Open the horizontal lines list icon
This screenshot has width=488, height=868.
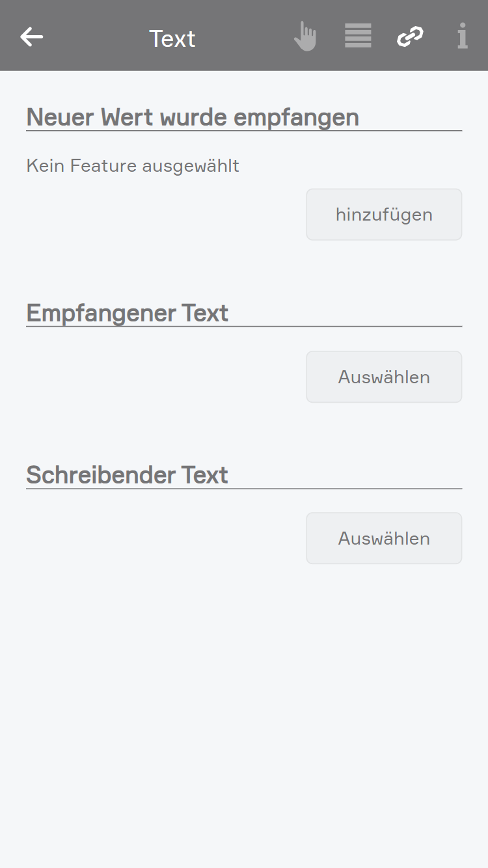pos(358,36)
